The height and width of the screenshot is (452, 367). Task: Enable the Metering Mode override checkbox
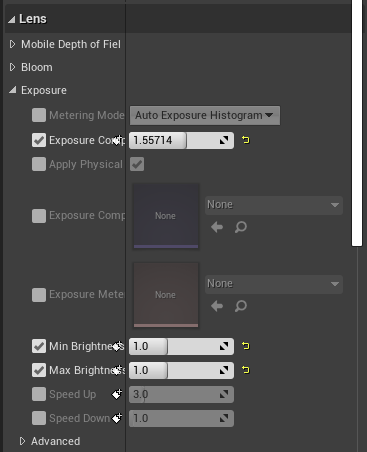tap(39, 115)
